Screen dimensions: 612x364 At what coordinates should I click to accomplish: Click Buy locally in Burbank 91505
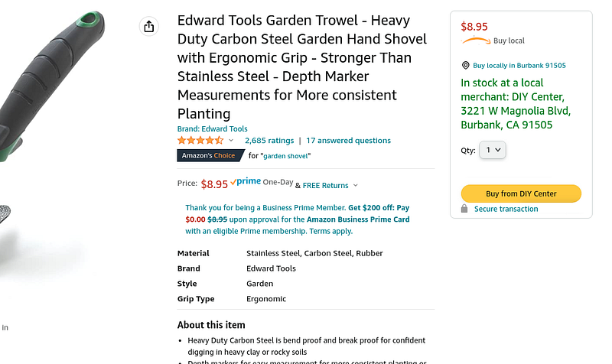coord(519,66)
